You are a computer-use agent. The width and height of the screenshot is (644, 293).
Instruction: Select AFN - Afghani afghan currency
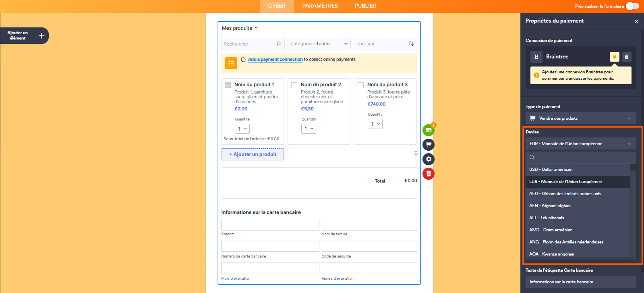pos(578,206)
